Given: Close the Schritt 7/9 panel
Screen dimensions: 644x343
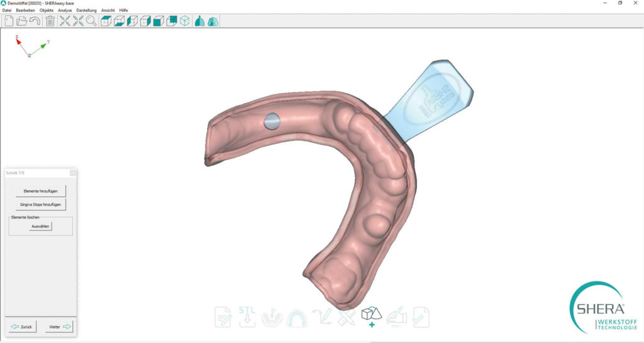Looking at the screenshot, I should click(x=73, y=173).
